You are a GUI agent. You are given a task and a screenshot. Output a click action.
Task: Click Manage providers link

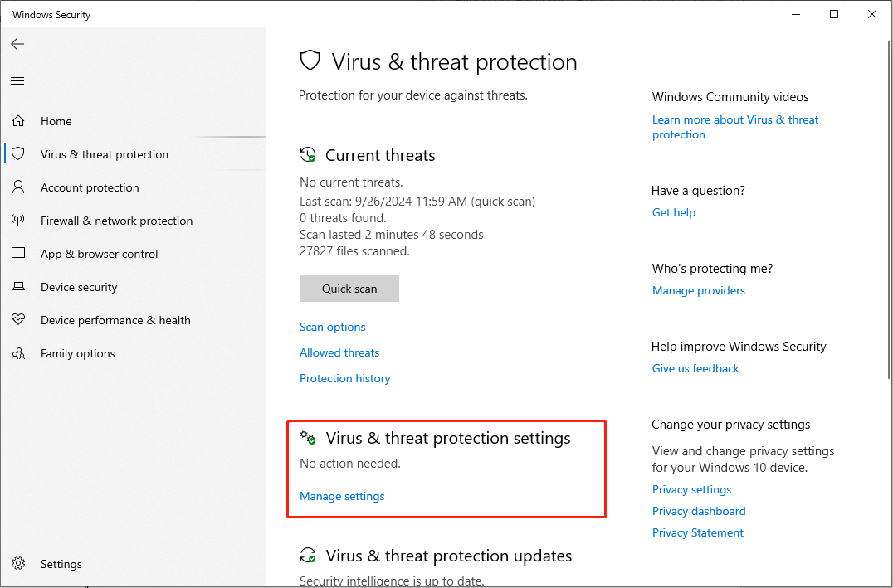(x=699, y=290)
